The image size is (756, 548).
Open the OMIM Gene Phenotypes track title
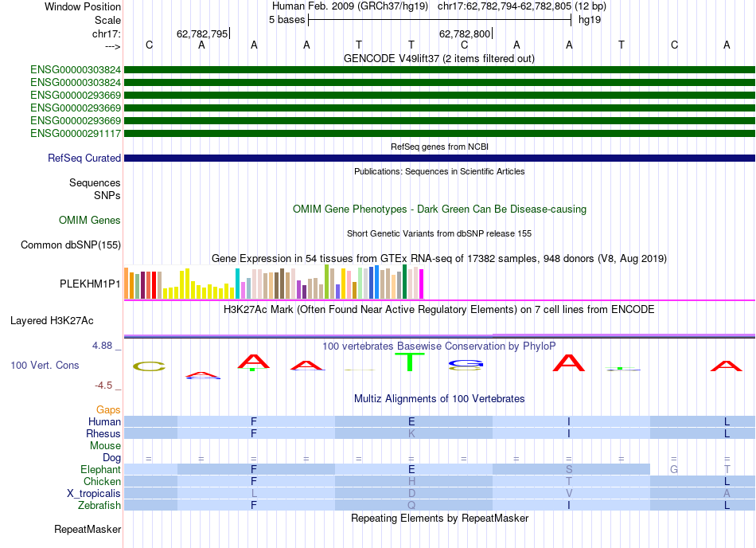(x=439, y=209)
